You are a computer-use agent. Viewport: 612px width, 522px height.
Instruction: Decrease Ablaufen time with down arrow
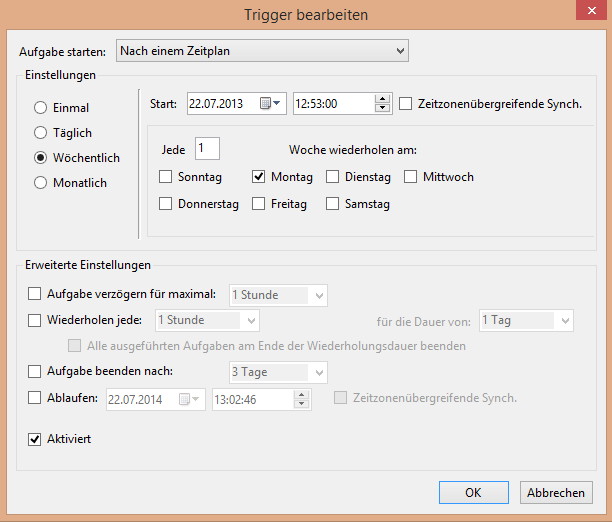(301, 404)
